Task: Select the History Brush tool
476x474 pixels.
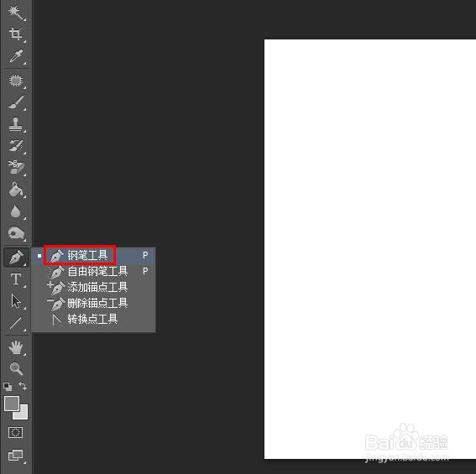Action: [16, 146]
